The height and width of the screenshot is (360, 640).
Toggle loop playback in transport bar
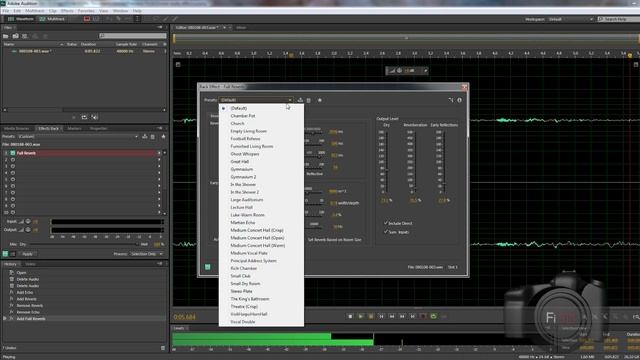433,316
